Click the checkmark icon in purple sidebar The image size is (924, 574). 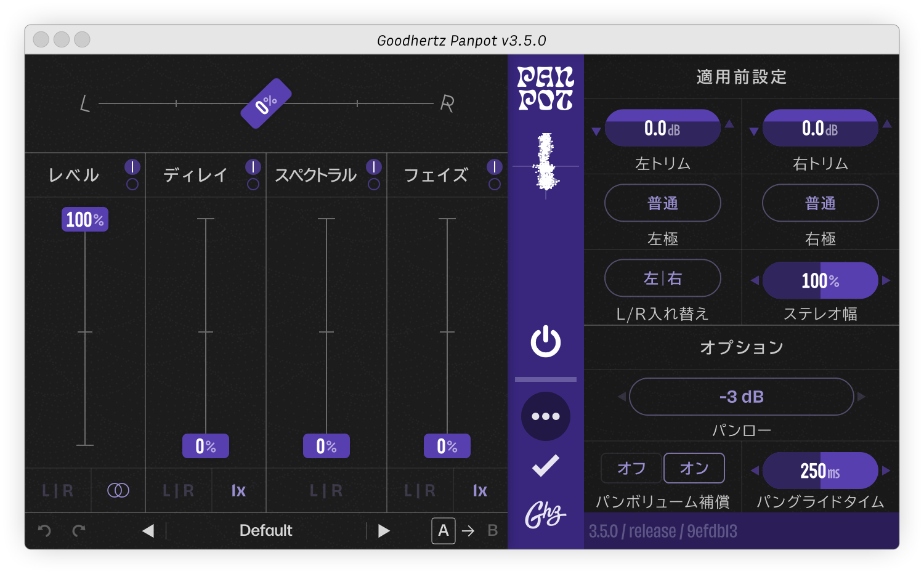click(546, 466)
